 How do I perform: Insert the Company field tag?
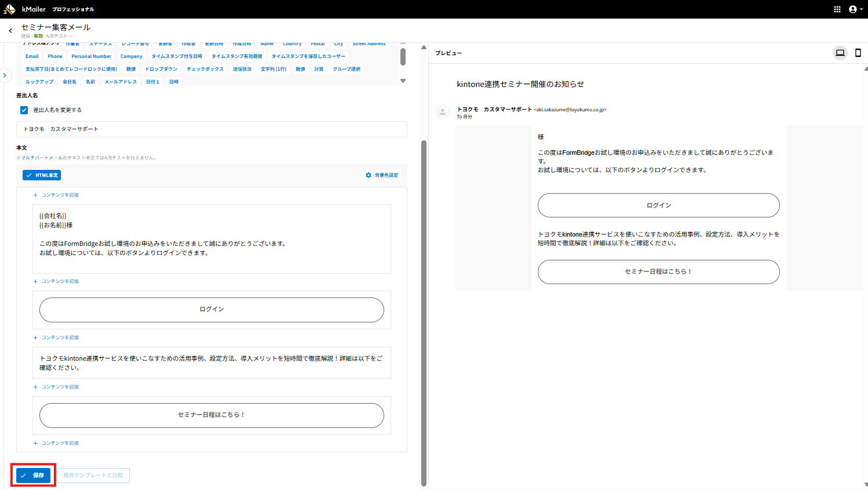pos(131,57)
